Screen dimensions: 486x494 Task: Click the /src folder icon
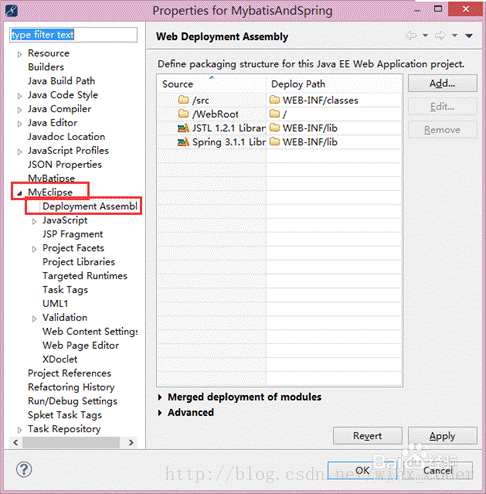[x=183, y=100]
